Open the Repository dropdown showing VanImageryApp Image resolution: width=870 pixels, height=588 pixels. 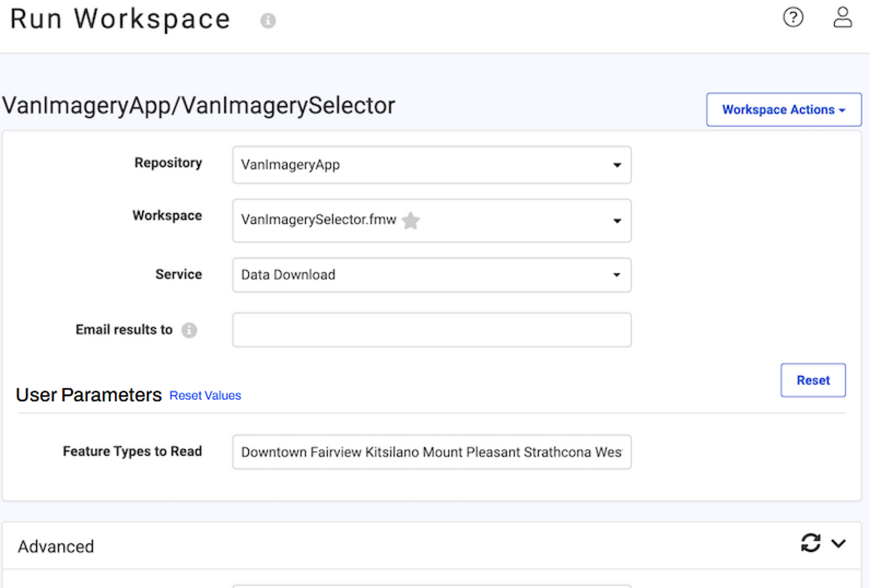tap(432, 164)
